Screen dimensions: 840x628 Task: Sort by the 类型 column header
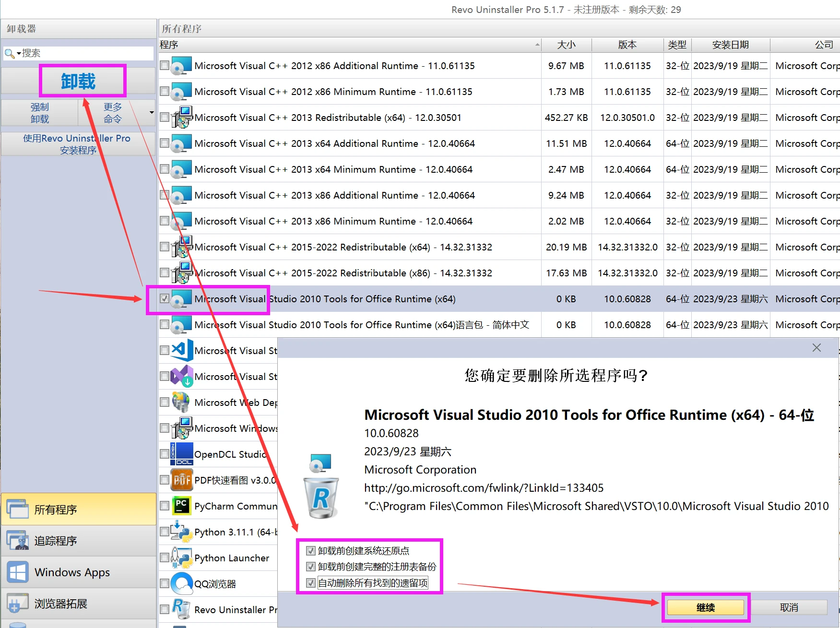pyautogui.click(x=677, y=45)
